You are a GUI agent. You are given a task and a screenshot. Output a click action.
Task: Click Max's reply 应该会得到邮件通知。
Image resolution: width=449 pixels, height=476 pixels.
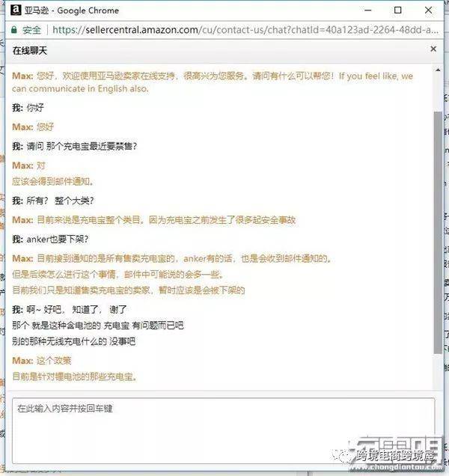[53, 182]
